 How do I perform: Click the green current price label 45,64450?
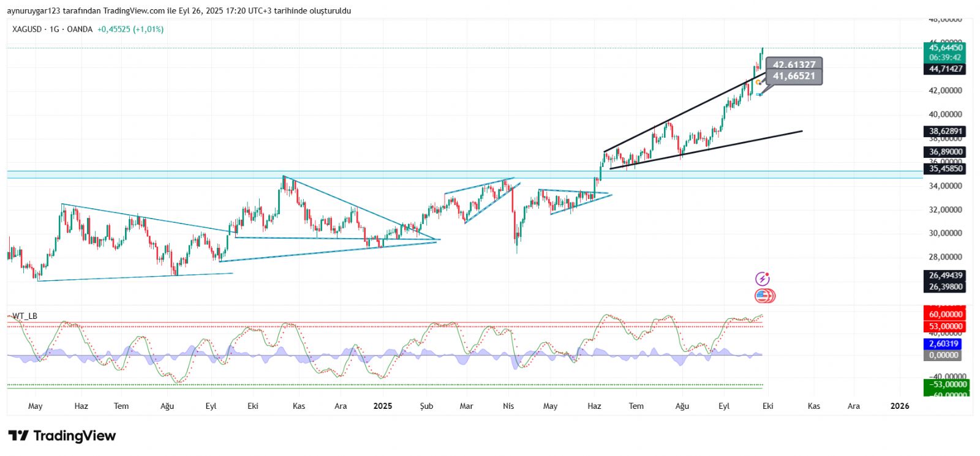pyautogui.click(x=945, y=48)
